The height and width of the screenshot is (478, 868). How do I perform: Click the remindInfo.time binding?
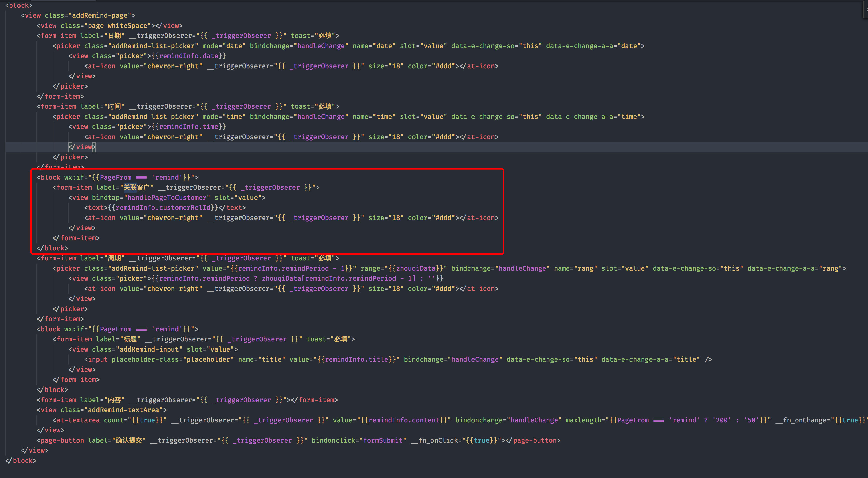pyautogui.click(x=188, y=126)
